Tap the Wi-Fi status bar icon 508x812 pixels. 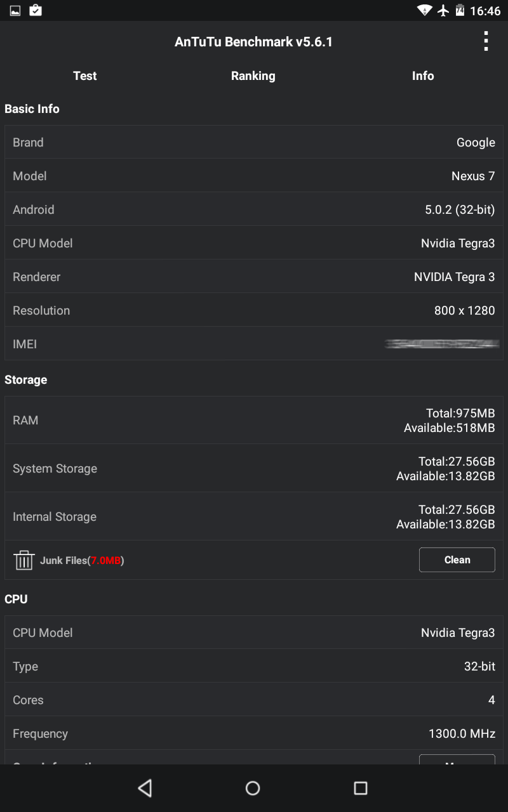point(424,11)
